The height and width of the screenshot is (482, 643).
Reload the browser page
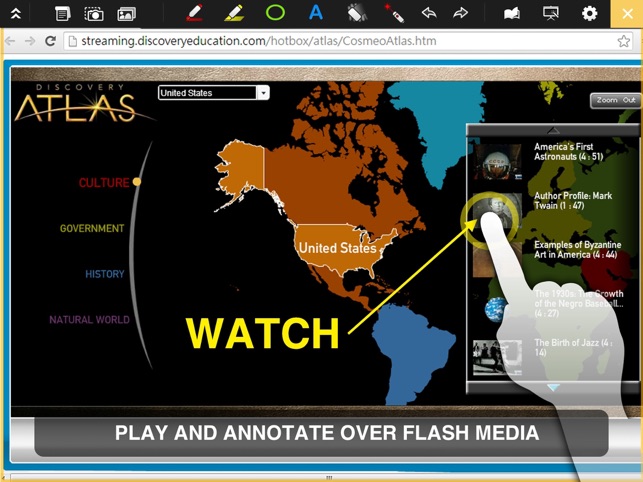point(50,41)
